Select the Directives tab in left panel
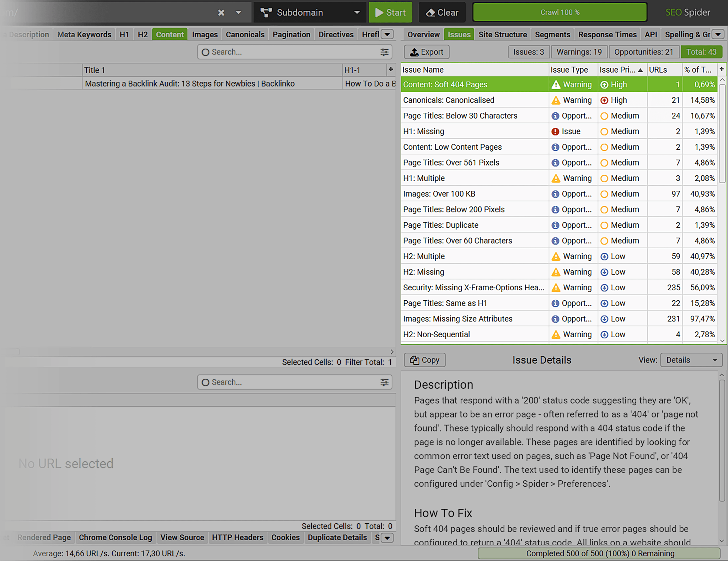Viewport: 728px width, 561px height. click(335, 33)
